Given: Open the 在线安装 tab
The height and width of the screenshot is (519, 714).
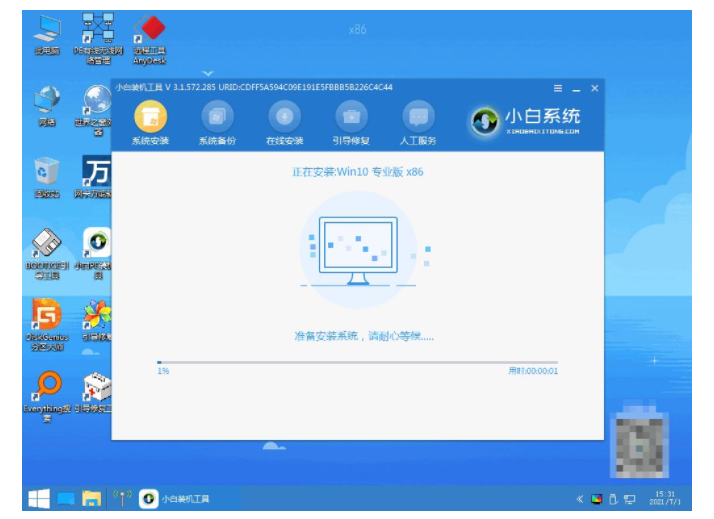Looking at the screenshot, I should 284,124.
